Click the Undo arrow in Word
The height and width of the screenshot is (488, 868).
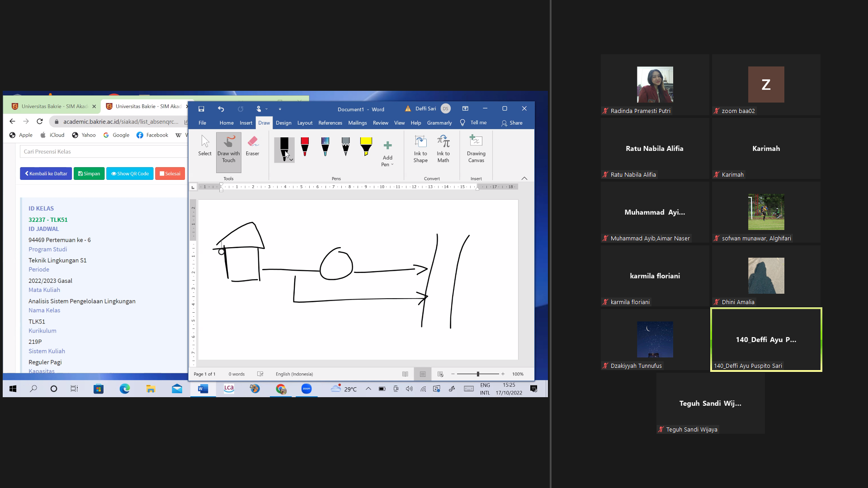point(221,109)
